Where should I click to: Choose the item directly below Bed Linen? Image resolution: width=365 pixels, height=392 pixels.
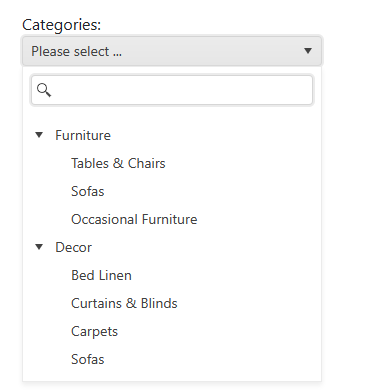coord(124,303)
